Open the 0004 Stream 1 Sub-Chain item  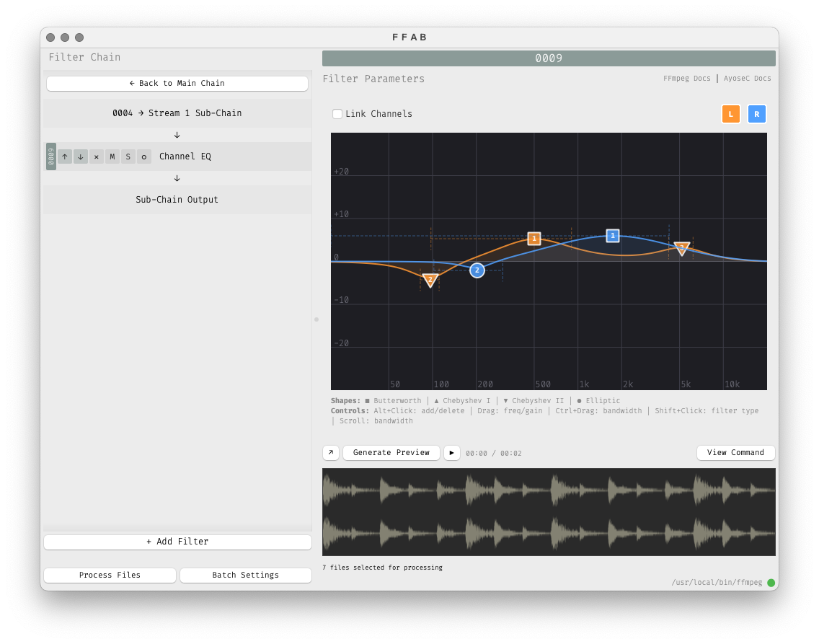177,113
